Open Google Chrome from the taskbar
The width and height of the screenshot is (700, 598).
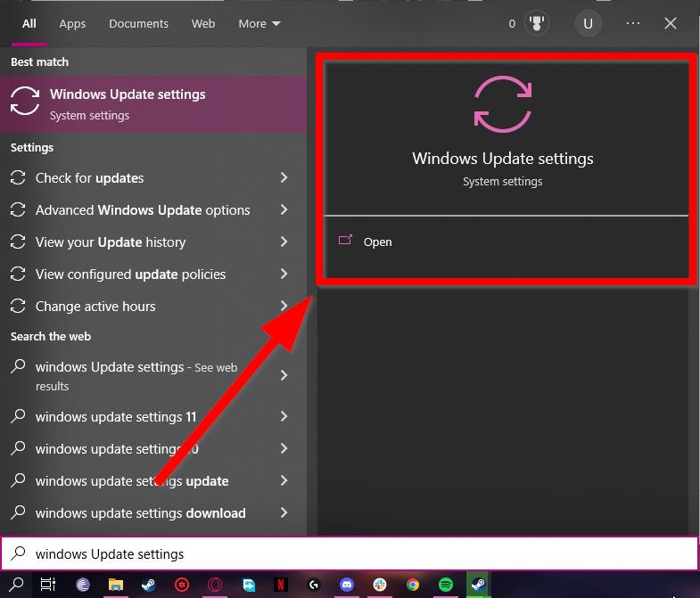pyautogui.click(x=413, y=584)
